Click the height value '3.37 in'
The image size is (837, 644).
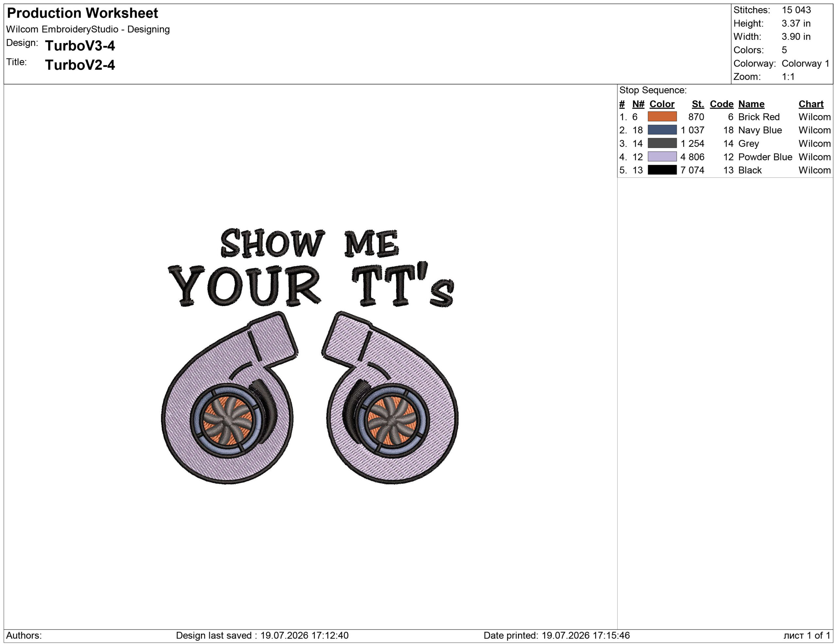click(x=796, y=23)
